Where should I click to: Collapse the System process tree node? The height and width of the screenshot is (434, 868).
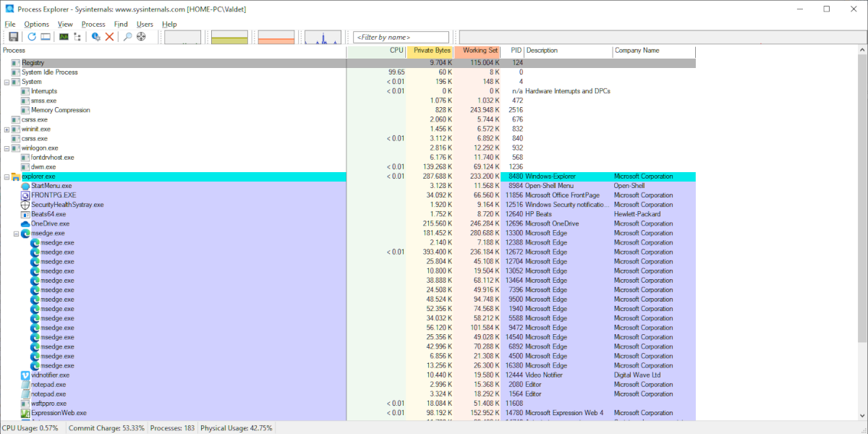(x=7, y=82)
